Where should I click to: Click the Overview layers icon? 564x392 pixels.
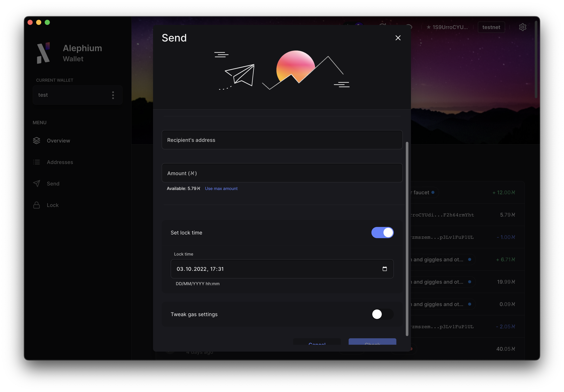(x=36, y=141)
